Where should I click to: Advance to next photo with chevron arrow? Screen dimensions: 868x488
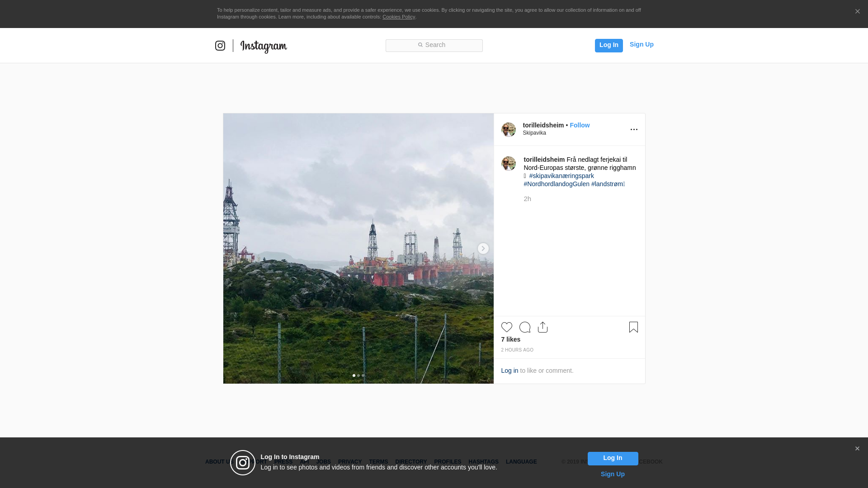click(483, 249)
